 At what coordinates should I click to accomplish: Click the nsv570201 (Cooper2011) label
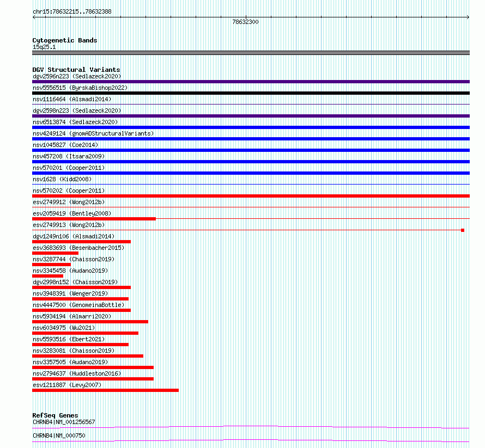(69, 168)
